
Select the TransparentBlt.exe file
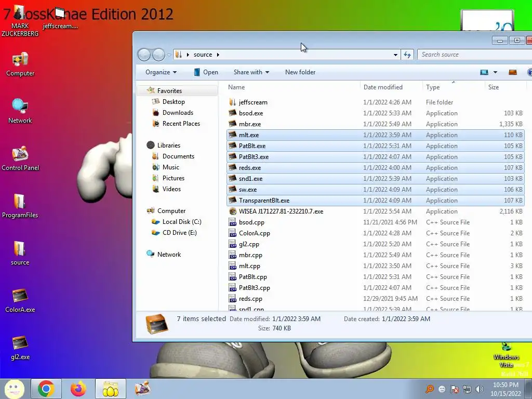[x=375, y=201]
